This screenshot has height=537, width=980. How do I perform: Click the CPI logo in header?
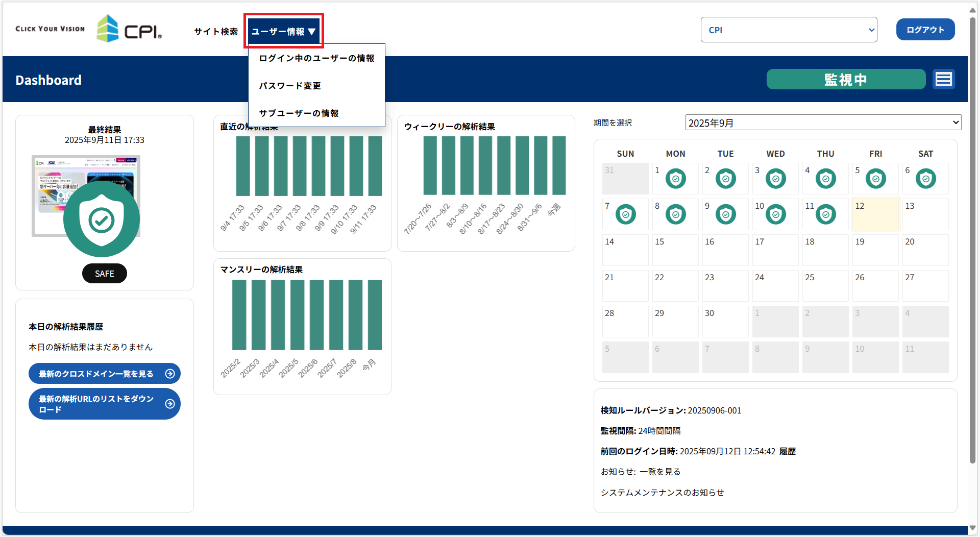[129, 29]
